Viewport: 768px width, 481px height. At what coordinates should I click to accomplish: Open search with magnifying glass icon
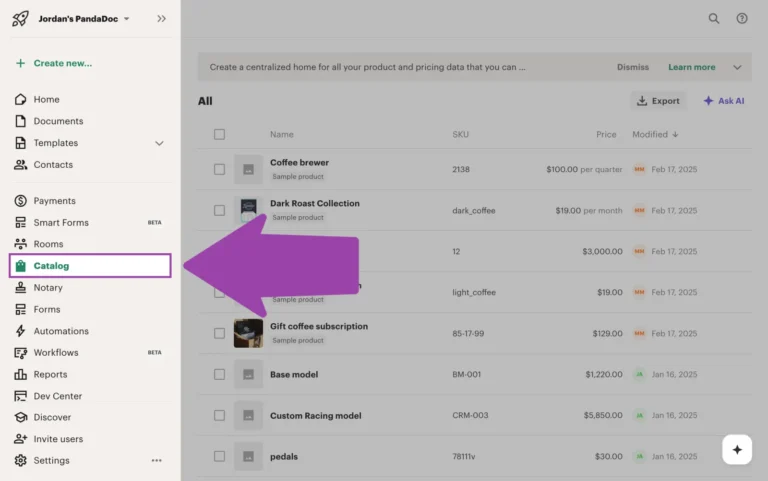pyautogui.click(x=714, y=19)
